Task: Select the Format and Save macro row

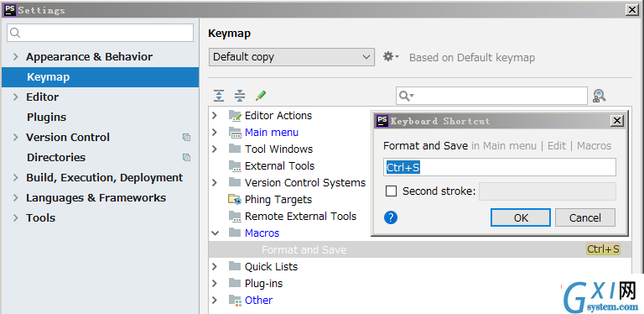Action: (x=420, y=249)
